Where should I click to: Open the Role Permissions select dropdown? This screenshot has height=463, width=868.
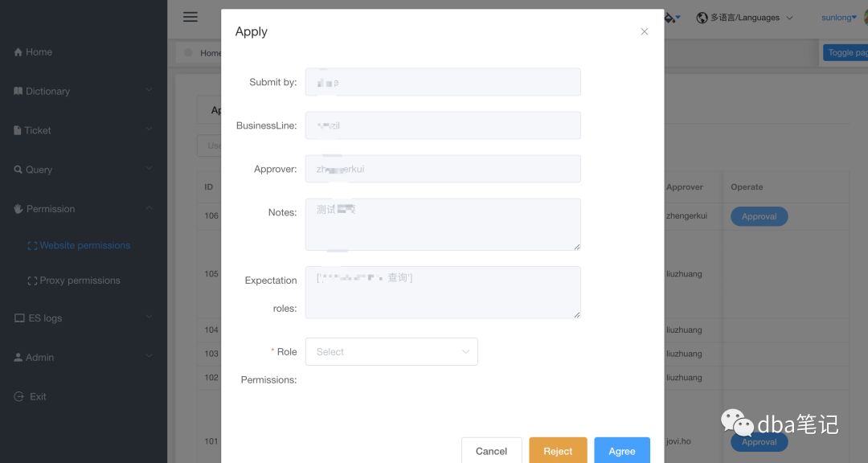click(391, 352)
